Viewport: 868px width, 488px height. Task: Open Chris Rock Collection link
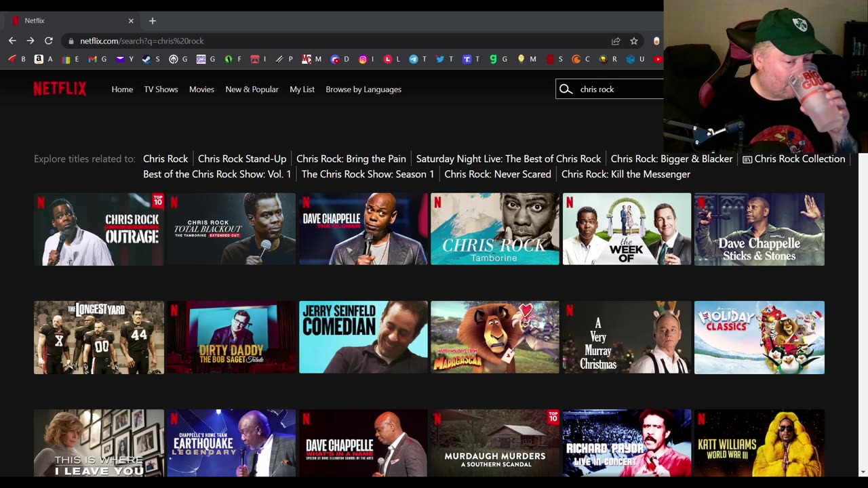pos(794,159)
